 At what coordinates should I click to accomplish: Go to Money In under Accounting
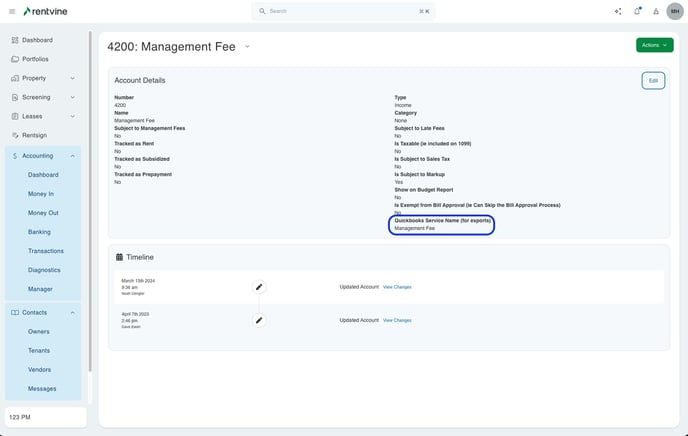(41, 194)
